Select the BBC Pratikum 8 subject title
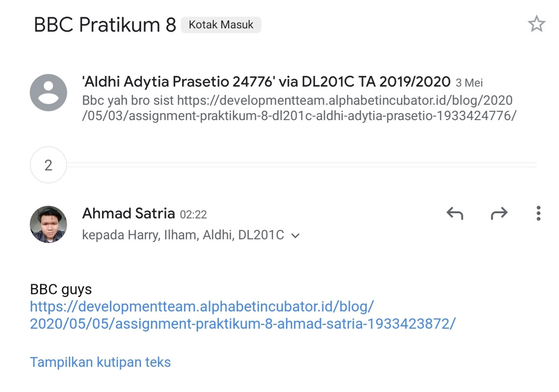 click(x=105, y=25)
